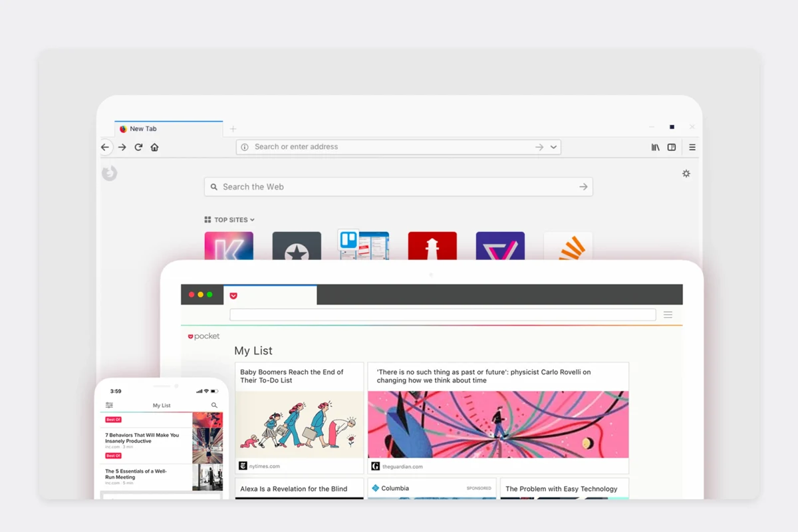Open the Carlo Rovelli time article
The image size is (798, 532).
click(498, 418)
